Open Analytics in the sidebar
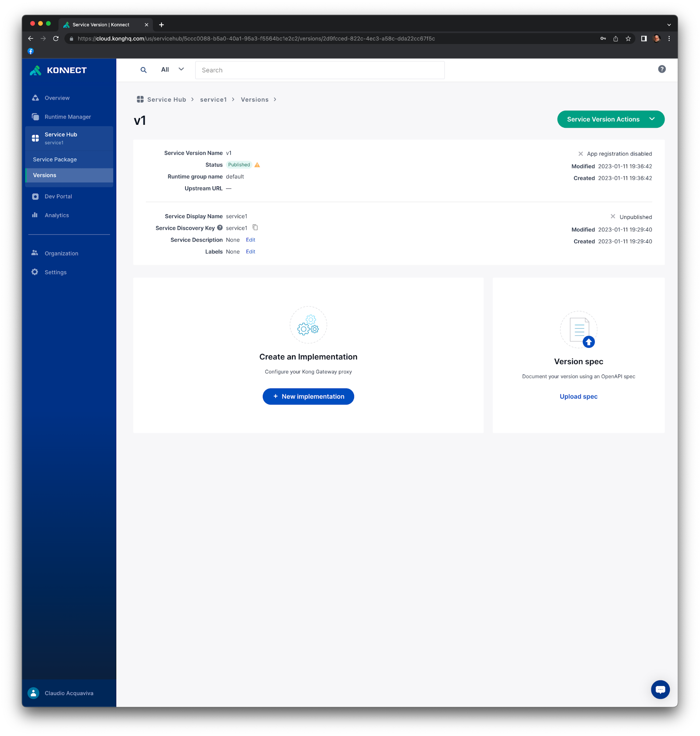Image resolution: width=700 pixels, height=736 pixels. pos(57,215)
